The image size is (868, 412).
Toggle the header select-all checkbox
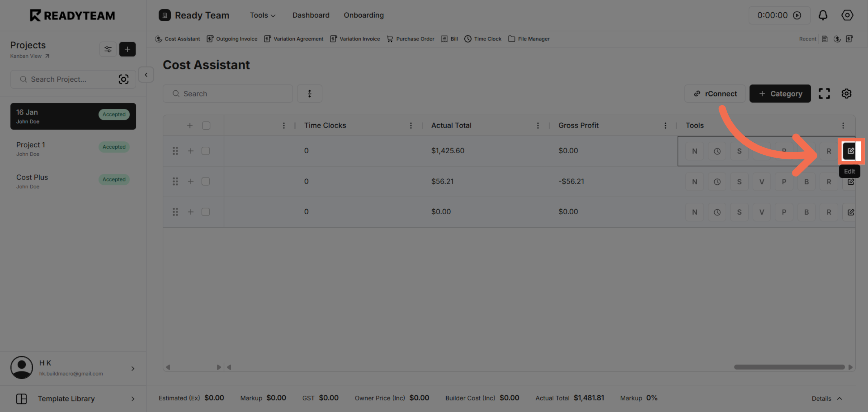(x=206, y=125)
